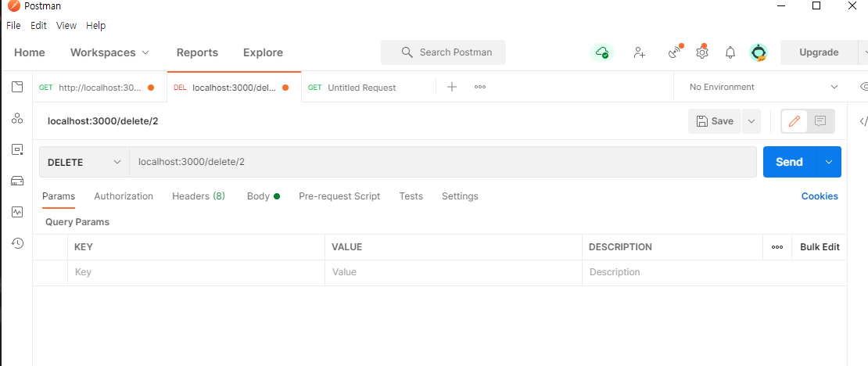Click the Save button
Image resolution: width=868 pixels, height=366 pixels.
pos(715,121)
